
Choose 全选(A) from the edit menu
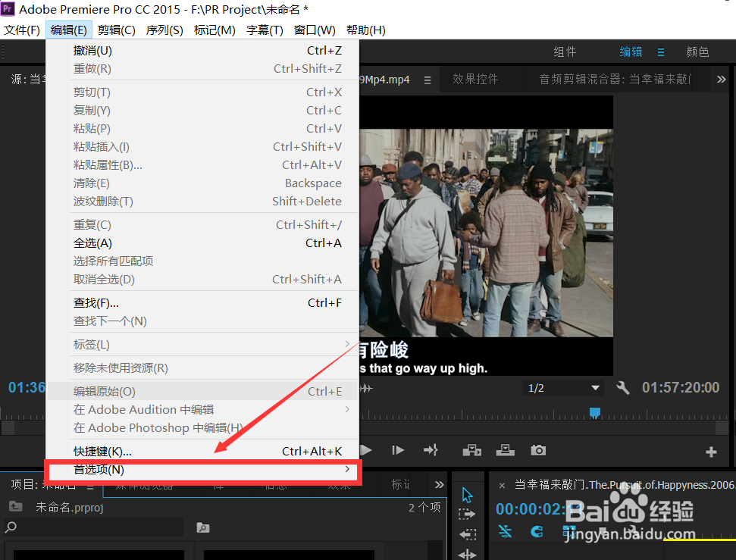tap(203, 243)
